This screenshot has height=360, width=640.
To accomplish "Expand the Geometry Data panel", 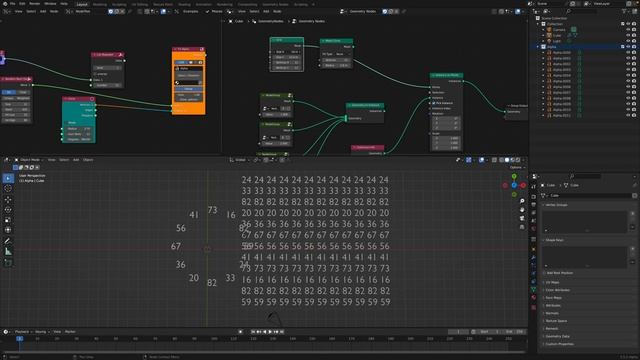I will click(557, 336).
